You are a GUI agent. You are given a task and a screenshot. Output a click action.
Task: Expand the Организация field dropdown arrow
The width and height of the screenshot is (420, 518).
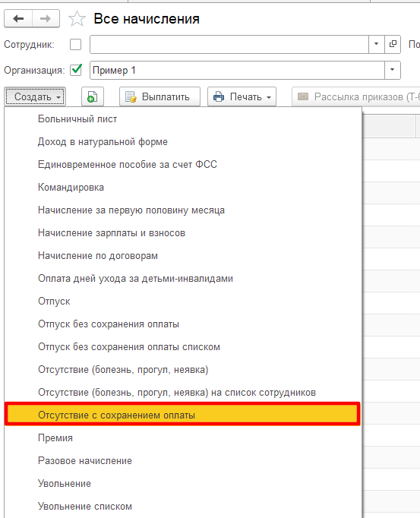[x=392, y=70]
